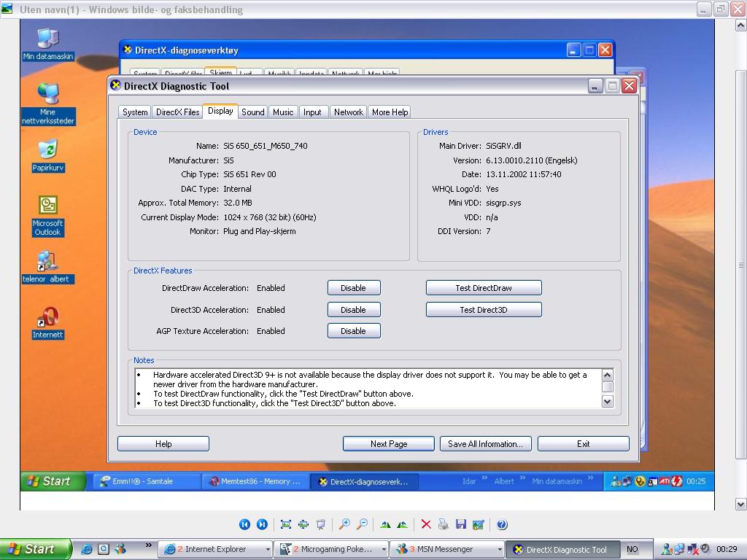Switch to the DirectX Files tab
The width and height of the screenshot is (747, 560).
(x=178, y=112)
